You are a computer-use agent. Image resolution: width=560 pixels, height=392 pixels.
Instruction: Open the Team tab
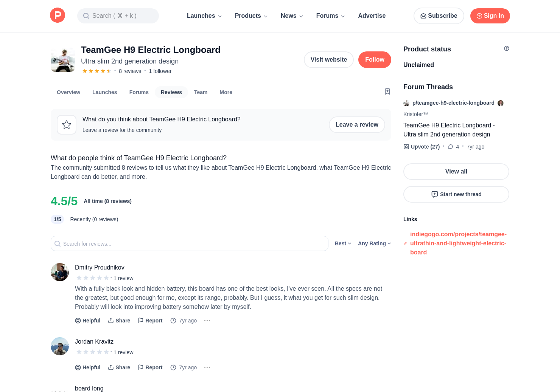click(201, 92)
